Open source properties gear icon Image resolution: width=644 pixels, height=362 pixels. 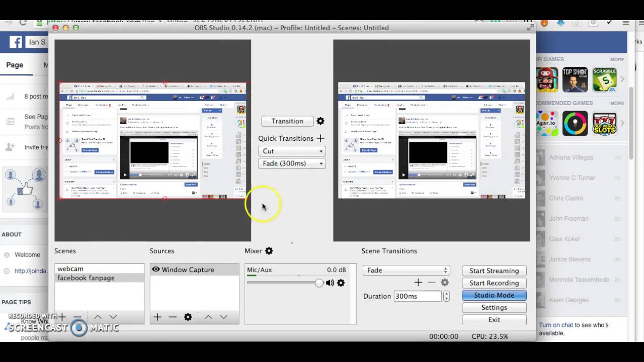point(188,317)
